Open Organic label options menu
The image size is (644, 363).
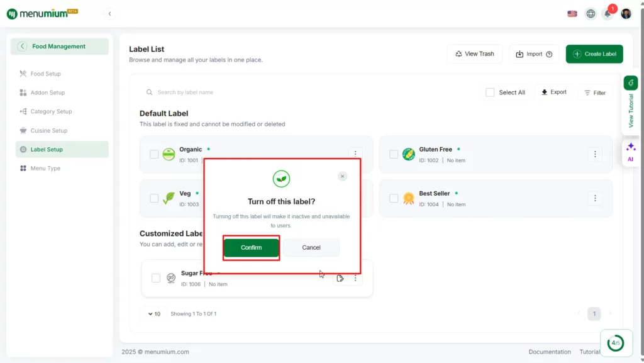pyautogui.click(x=355, y=154)
